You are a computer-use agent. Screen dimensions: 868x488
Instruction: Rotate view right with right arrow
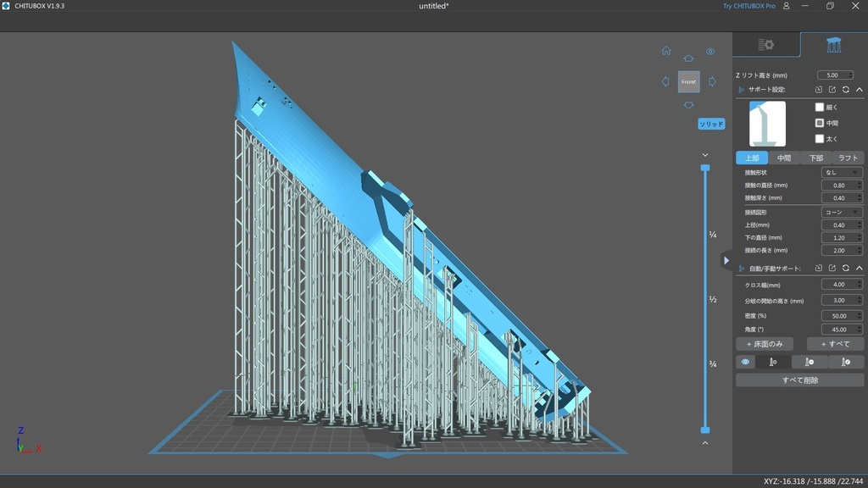coord(712,81)
